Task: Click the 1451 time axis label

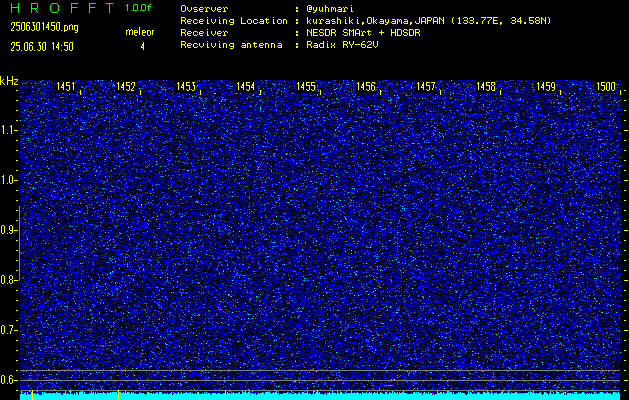Action: tap(65, 86)
